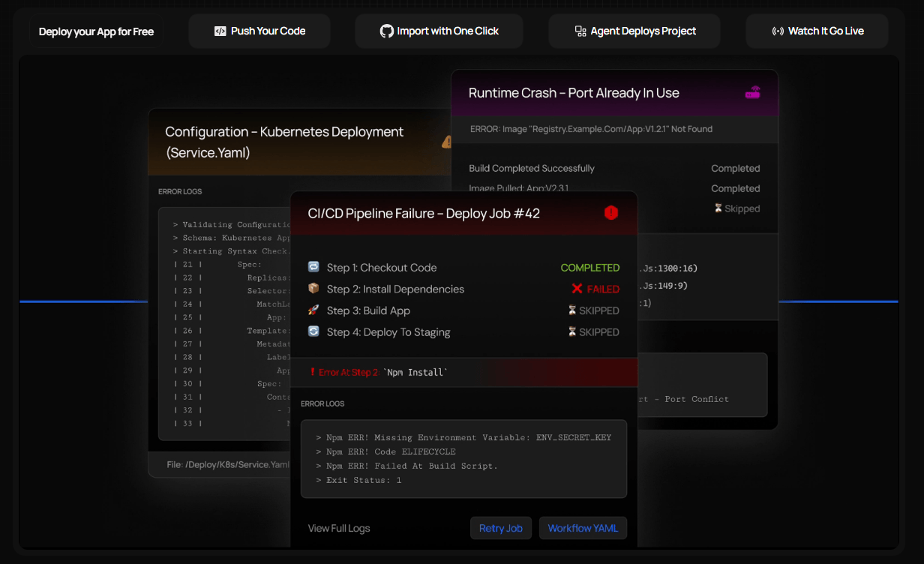This screenshot has height=564, width=924.
Task: Click the Retry Job button
Action: point(501,528)
